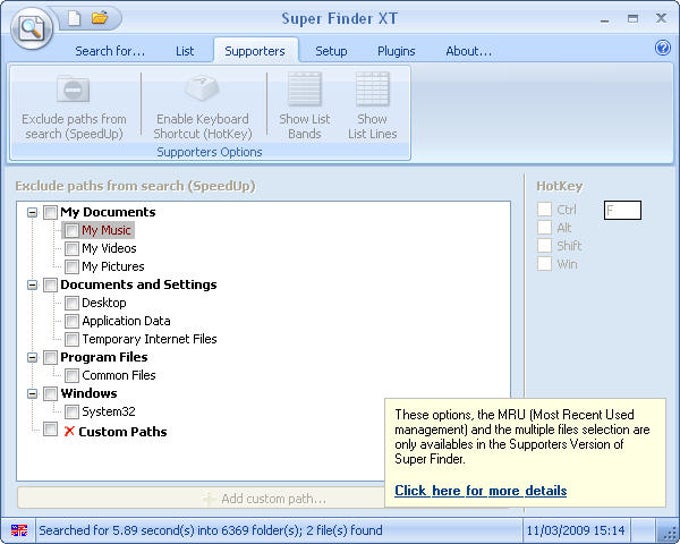Image resolution: width=680 pixels, height=544 pixels.
Task: Collapse the Documents and Settings tree node
Action: pyautogui.click(x=32, y=285)
